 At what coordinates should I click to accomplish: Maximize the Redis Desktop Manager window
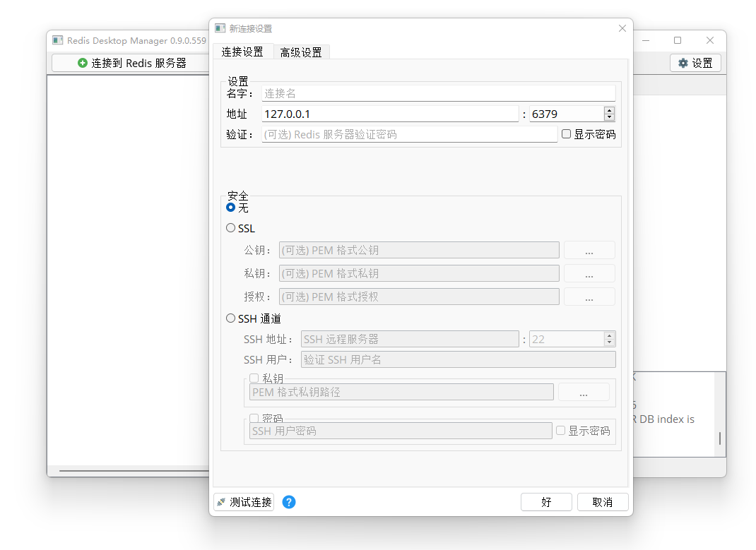[678, 40]
